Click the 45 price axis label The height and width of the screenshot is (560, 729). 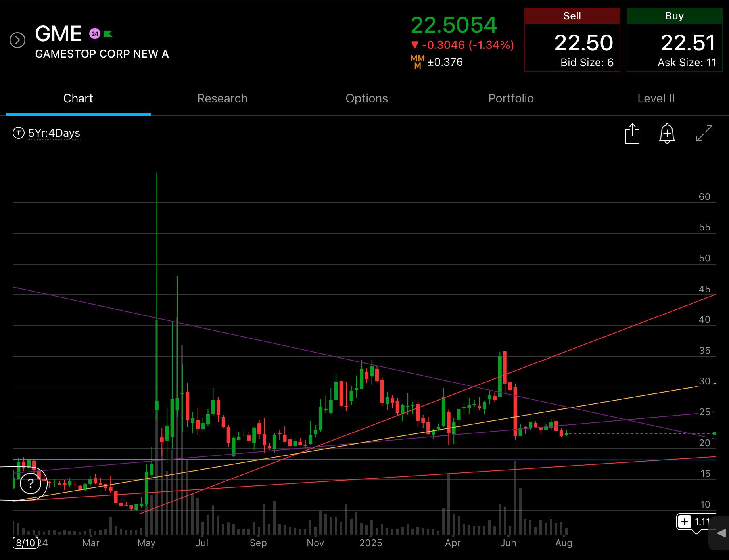(x=704, y=289)
